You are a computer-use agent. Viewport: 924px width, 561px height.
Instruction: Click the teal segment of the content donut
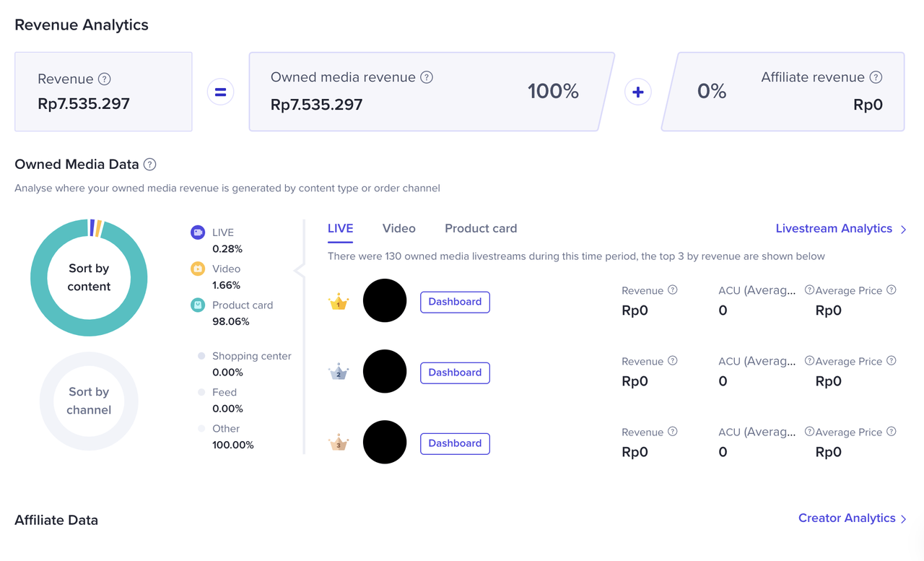[43, 303]
